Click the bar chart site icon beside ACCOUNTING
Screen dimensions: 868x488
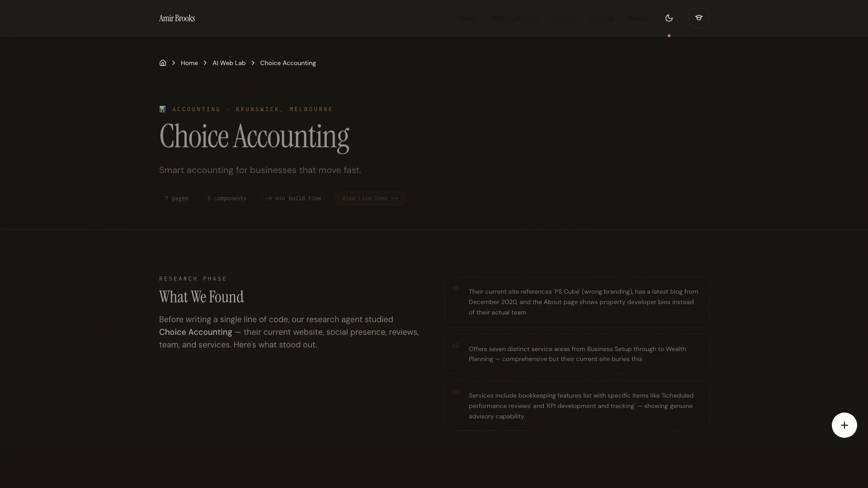tap(163, 109)
